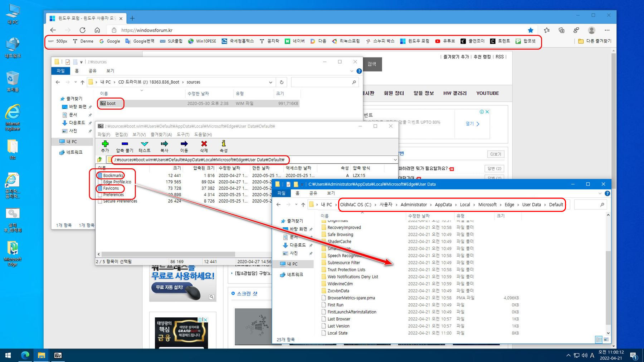Click the YOUTUBE navigation link
The height and width of the screenshot is (362, 644).
[x=487, y=93]
